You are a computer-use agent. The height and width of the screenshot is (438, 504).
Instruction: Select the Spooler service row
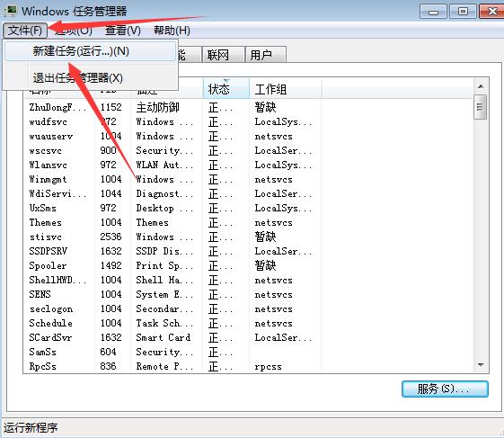click(x=172, y=265)
